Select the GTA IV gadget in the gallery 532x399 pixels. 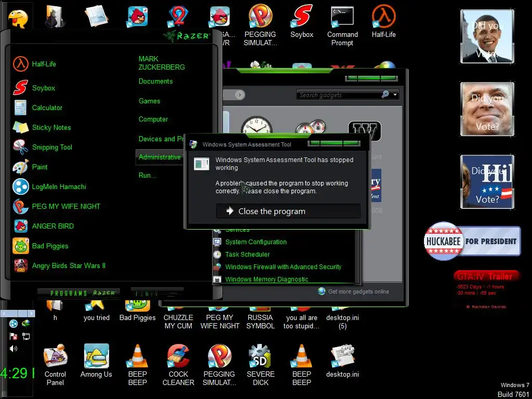click(x=364, y=130)
